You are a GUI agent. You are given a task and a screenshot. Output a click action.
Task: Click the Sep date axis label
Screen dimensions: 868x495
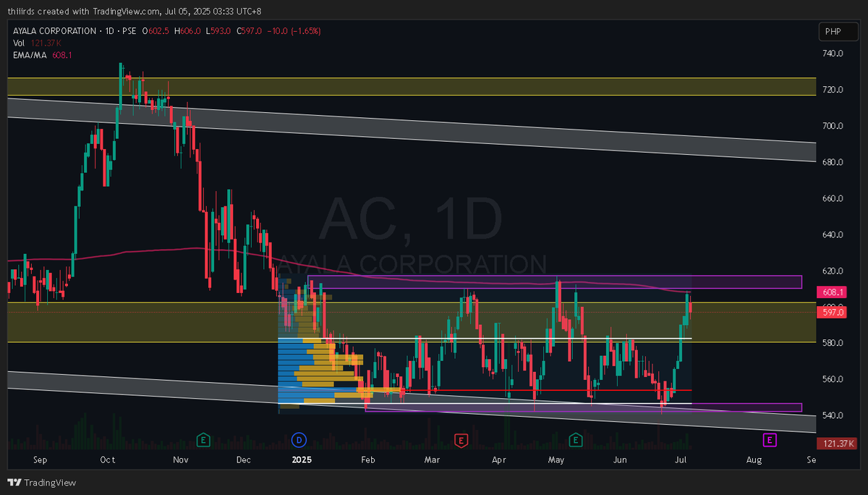click(x=40, y=460)
